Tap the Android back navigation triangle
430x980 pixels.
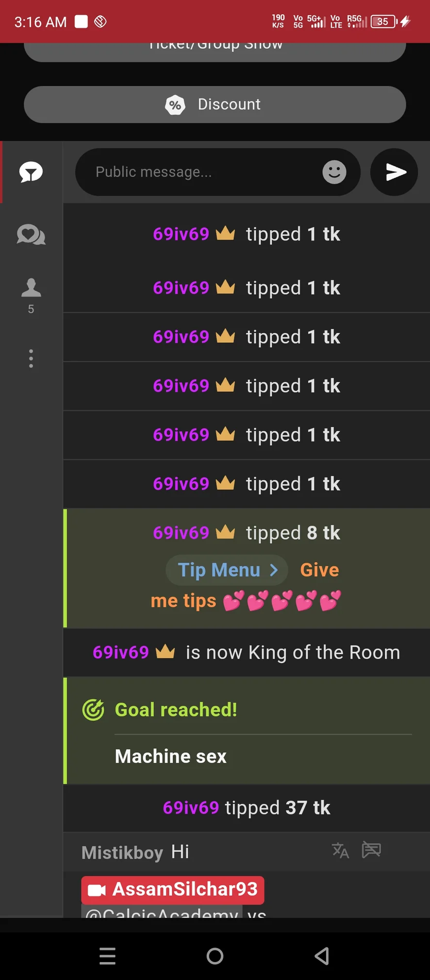pyautogui.click(x=322, y=956)
